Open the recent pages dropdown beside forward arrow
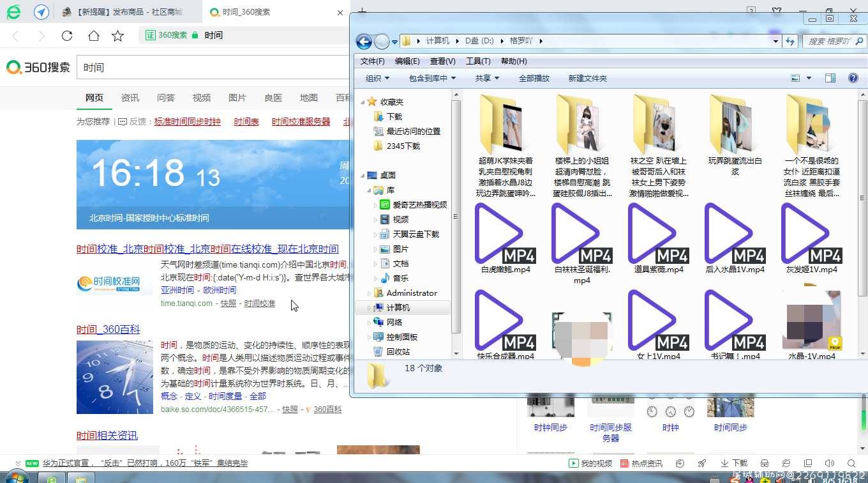This screenshot has height=483, width=868. [394, 42]
